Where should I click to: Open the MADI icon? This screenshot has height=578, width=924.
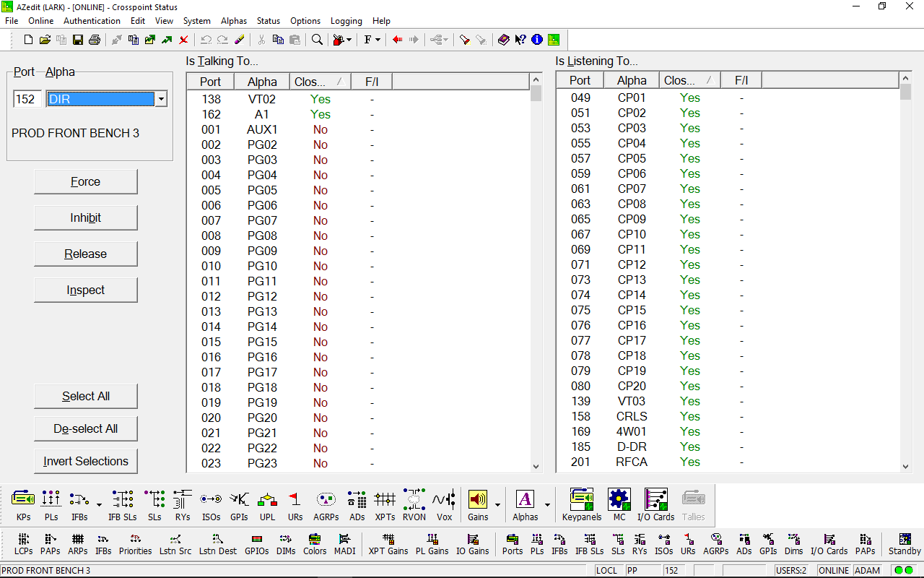click(344, 544)
